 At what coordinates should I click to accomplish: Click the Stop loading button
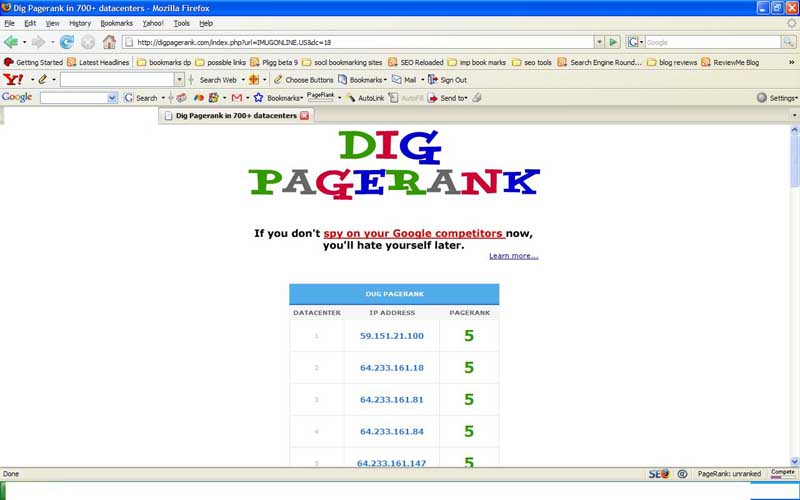point(88,42)
